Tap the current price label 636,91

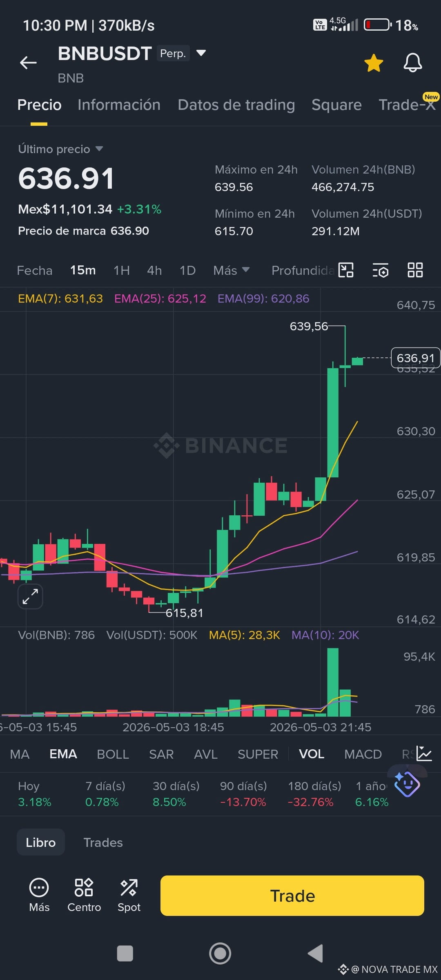416,358
